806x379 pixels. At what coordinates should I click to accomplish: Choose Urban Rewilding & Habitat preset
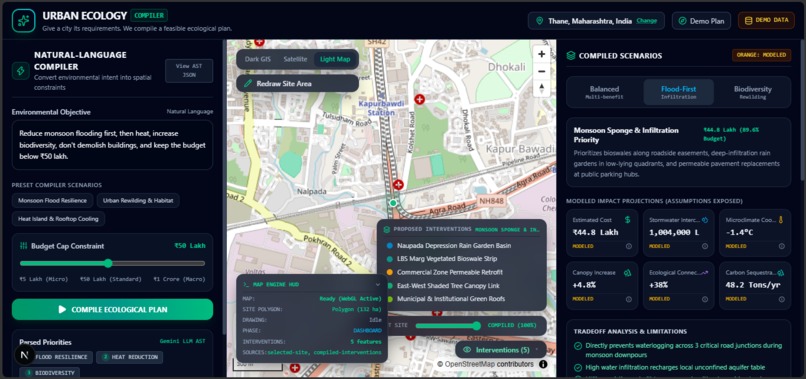pos(138,201)
